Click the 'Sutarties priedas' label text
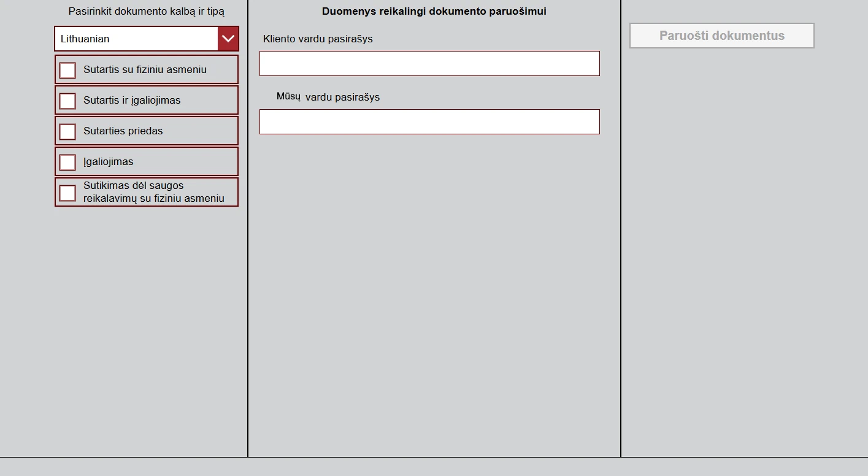This screenshot has height=476, width=868. click(123, 131)
